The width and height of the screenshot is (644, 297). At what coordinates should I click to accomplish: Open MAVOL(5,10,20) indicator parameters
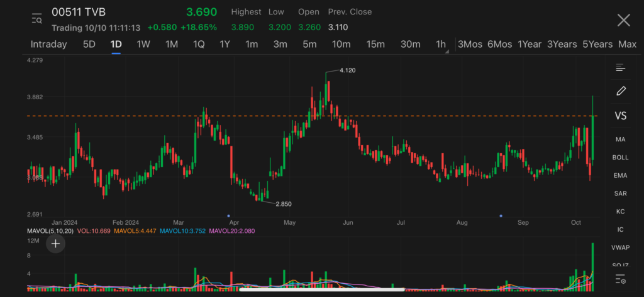coord(50,231)
